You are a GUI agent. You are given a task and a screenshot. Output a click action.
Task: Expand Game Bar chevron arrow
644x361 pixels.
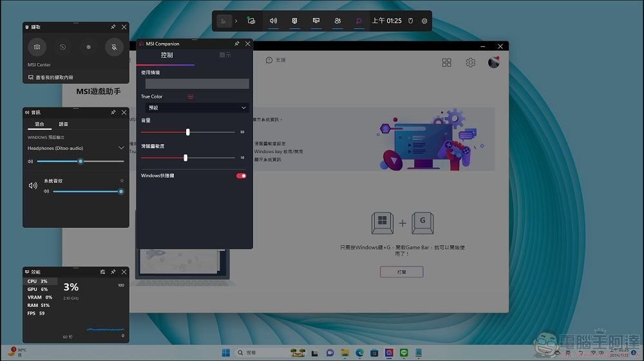click(x=236, y=21)
